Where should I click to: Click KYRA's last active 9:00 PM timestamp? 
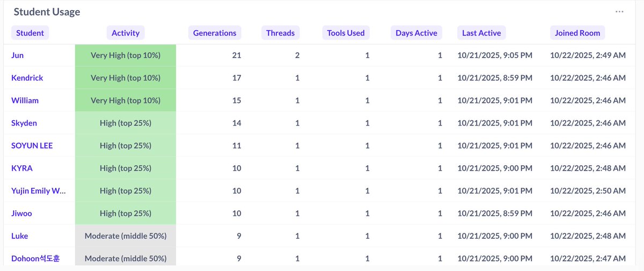click(495, 168)
